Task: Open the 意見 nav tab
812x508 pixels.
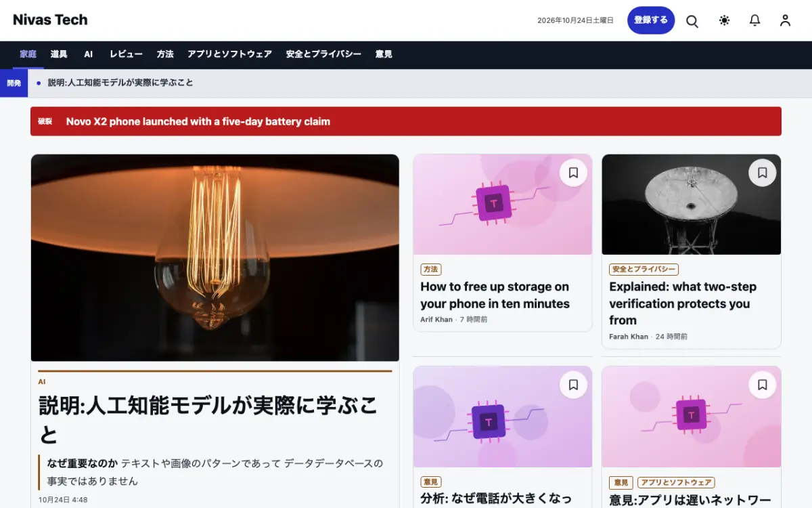Action: (384, 54)
